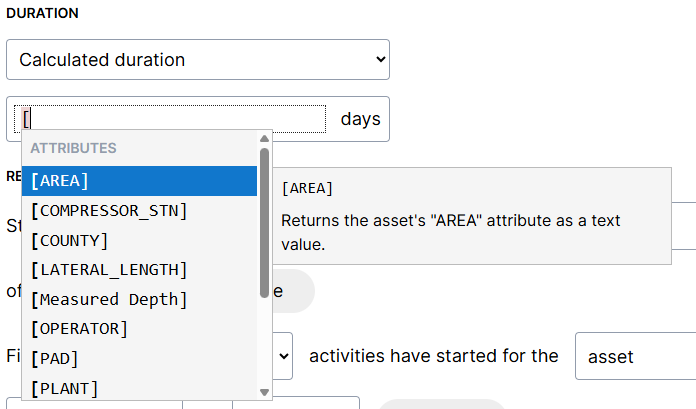Pick [PLANT] from the autocomplete list
The width and height of the screenshot is (696, 409).
pyautogui.click(x=139, y=387)
